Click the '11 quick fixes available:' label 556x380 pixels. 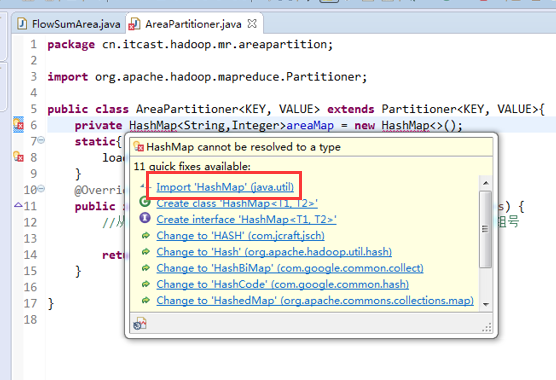[192, 166]
